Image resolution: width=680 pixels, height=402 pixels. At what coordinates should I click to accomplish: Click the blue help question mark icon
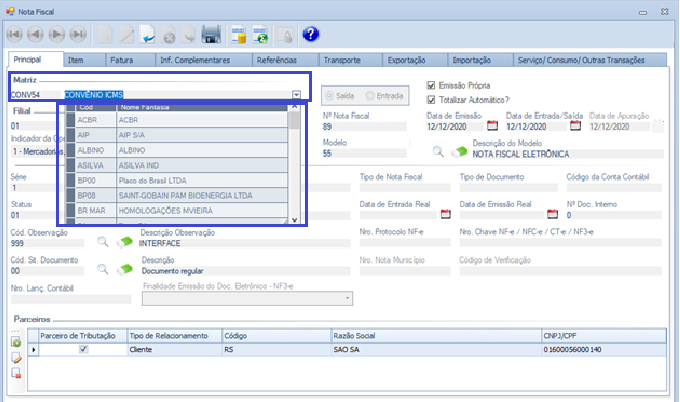[310, 34]
